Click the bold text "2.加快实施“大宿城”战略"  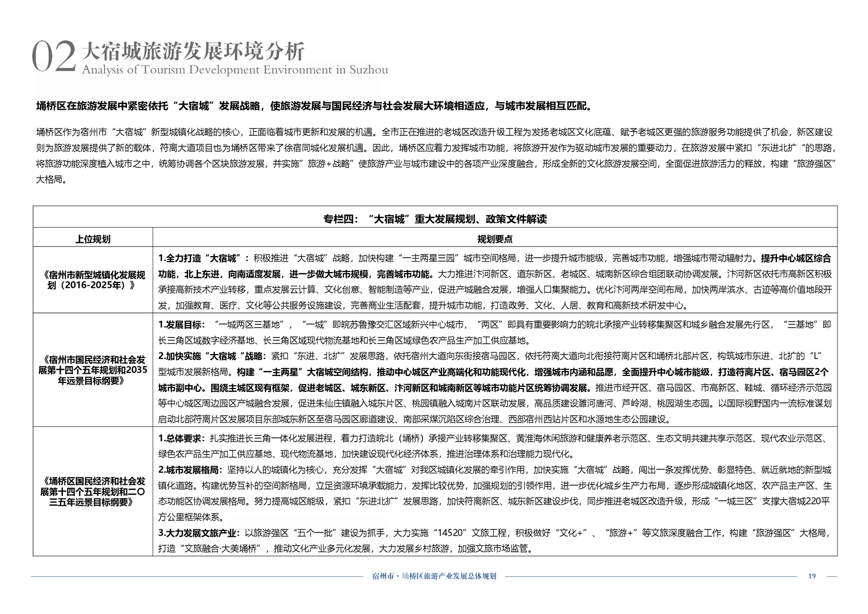[x=211, y=356]
